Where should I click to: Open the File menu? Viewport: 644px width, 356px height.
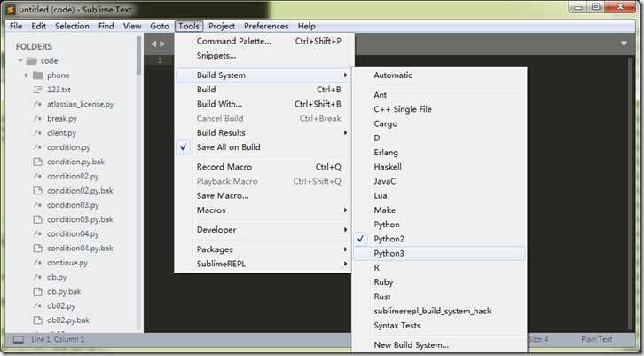(16, 26)
